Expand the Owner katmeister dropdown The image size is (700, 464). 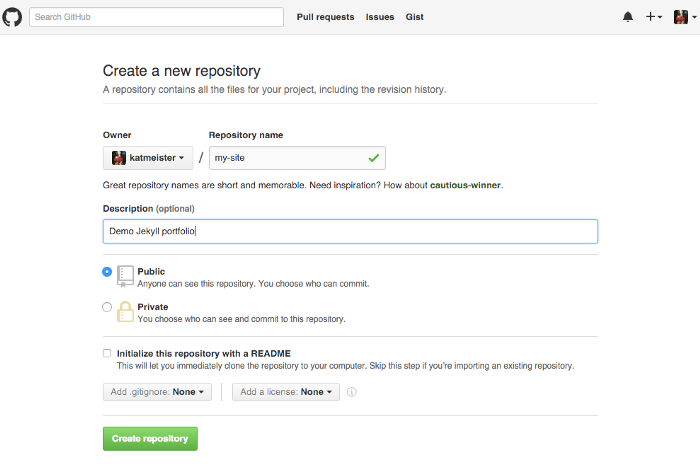pos(147,158)
